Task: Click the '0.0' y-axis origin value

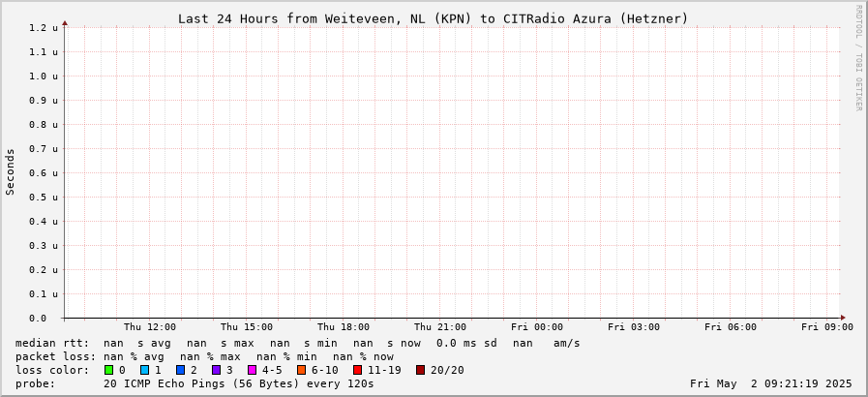Action: click(38, 318)
